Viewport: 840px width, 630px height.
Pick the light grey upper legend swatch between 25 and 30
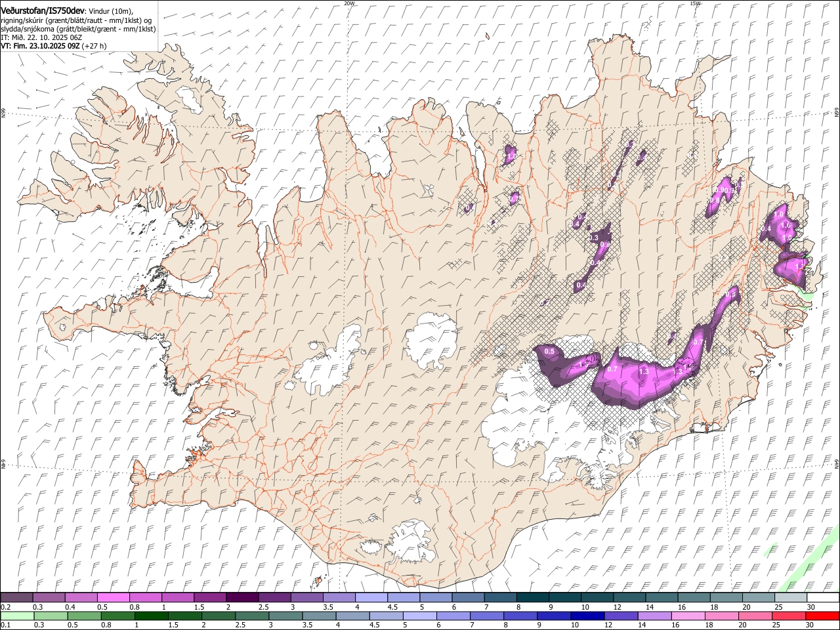(x=791, y=597)
